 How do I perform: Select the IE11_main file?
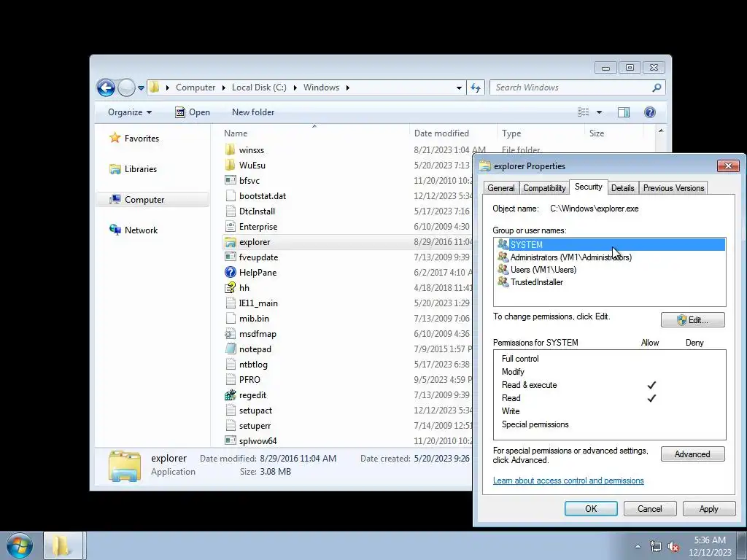click(x=258, y=303)
